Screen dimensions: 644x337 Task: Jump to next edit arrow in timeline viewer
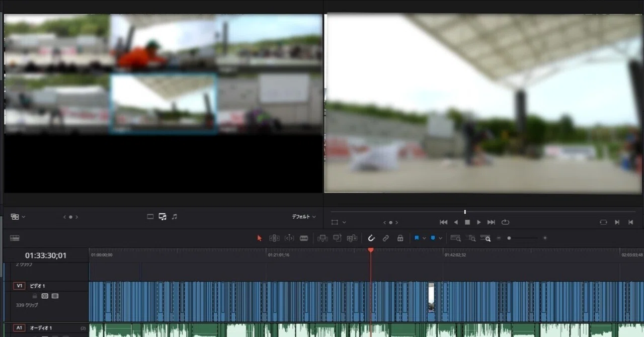[396, 222]
